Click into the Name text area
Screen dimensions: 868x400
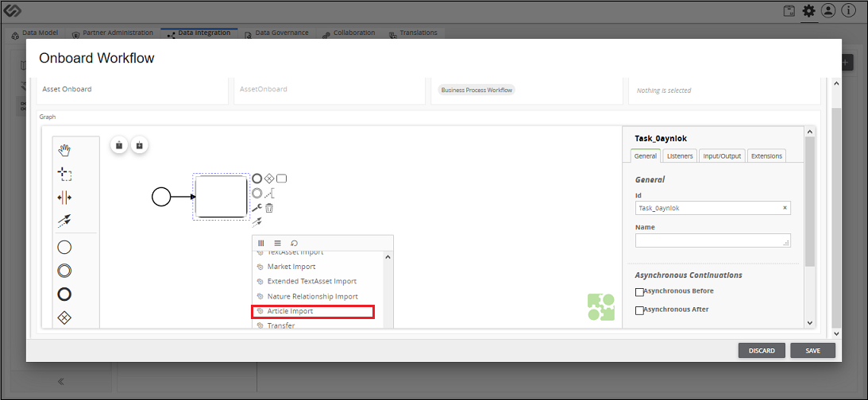point(713,240)
